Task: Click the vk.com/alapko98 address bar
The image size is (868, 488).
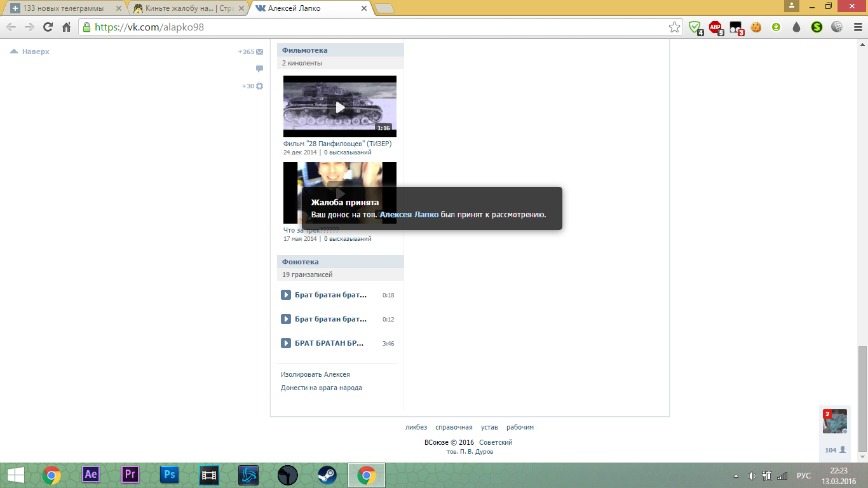Action: click(x=381, y=27)
